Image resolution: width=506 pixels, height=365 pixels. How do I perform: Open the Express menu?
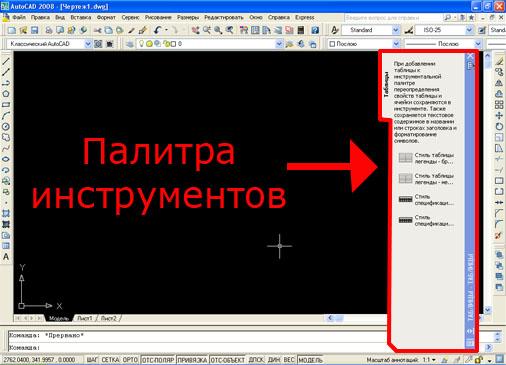pyautogui.click(x=305, y=17)
